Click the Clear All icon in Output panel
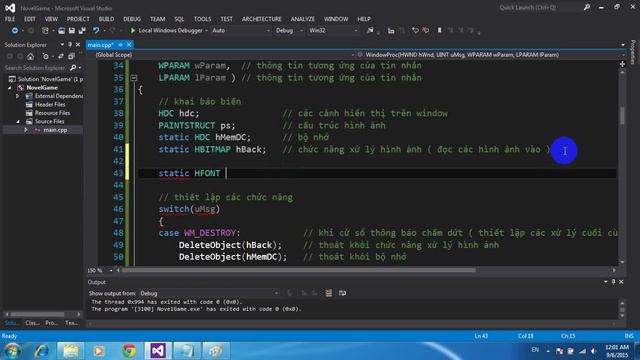The width and height of the screenshot is (640, 360). click(x=329, y=293)
